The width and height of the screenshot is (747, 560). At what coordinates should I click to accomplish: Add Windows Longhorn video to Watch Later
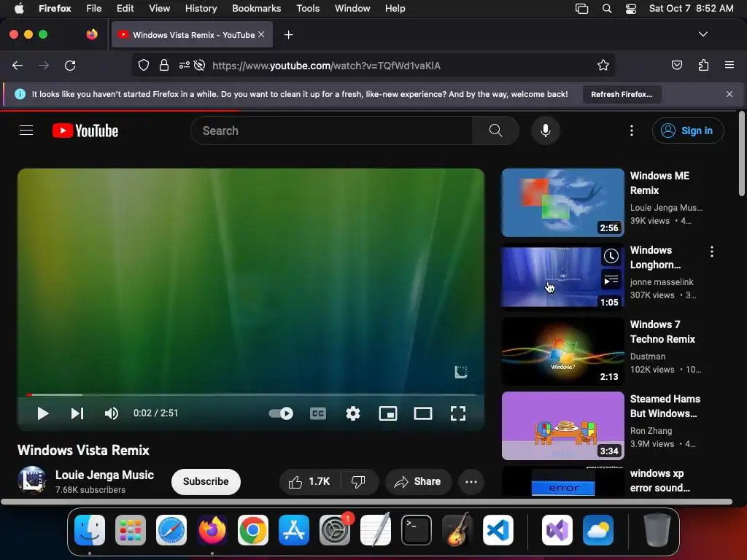coord(611,256)
